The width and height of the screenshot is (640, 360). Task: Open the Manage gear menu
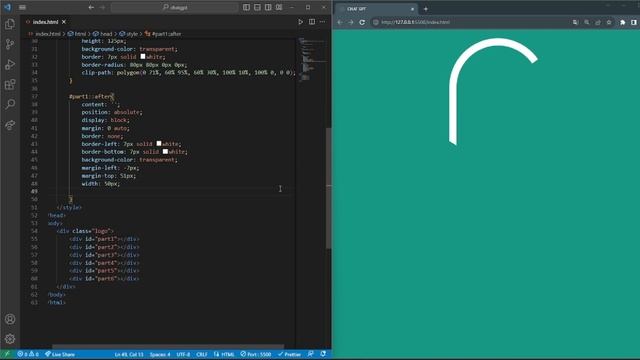pos(10,339)
